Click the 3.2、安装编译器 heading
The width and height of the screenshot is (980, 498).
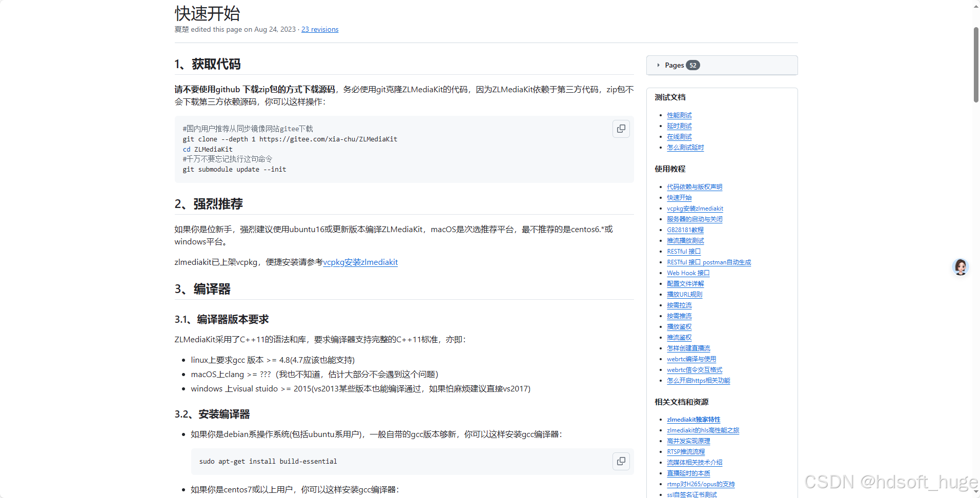click(212, 414)
